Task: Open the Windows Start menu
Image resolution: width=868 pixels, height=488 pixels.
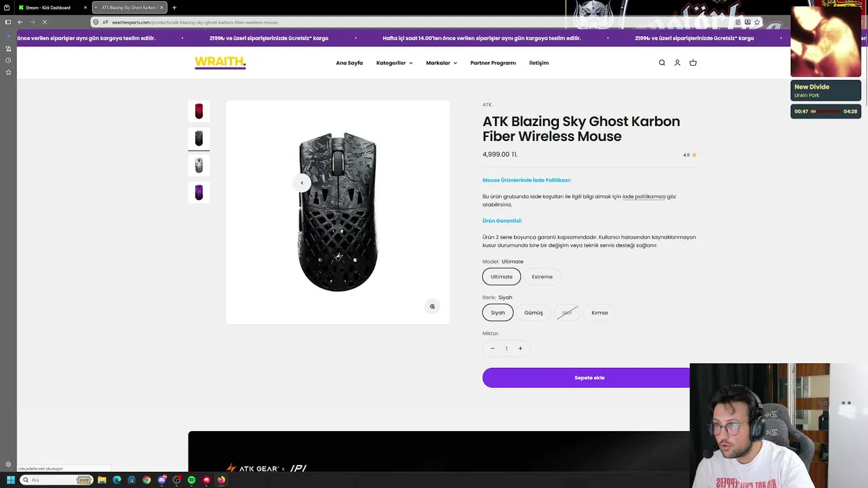Action: click(x=10, y=480)
